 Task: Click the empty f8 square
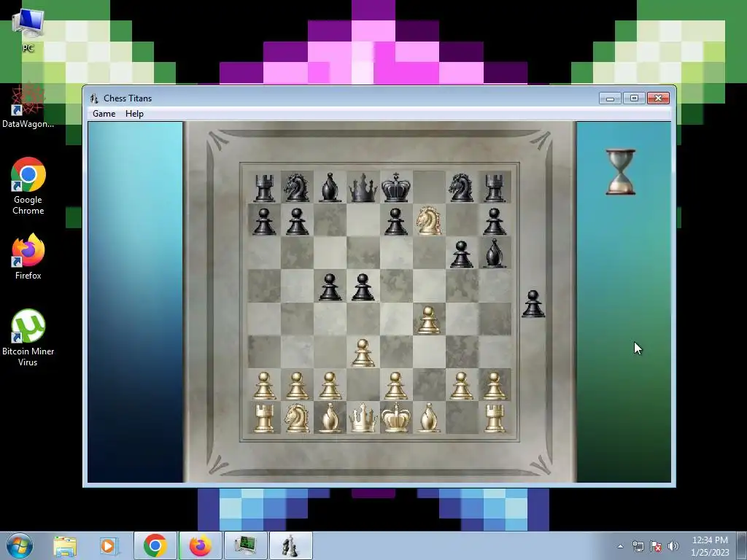click(x=429, y=187)
